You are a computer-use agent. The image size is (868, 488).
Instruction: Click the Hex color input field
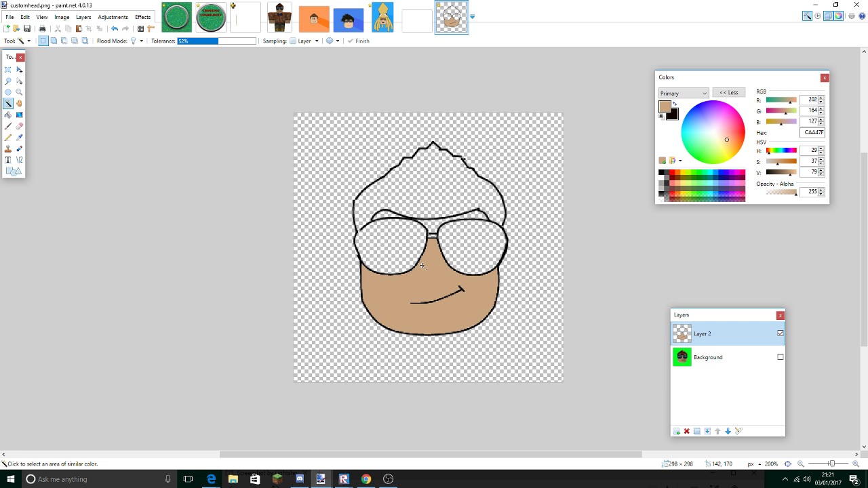[x=812, y=133]
